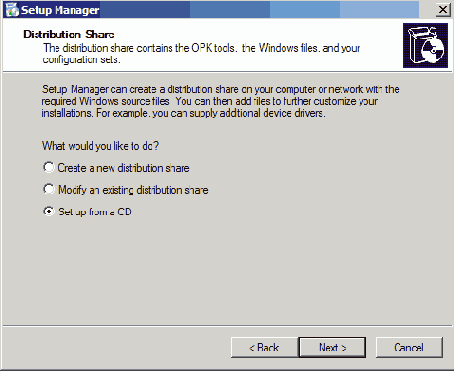The image size is (454, 371).
Task: Select the Create a new distribution share radio button
Action: 49,167
